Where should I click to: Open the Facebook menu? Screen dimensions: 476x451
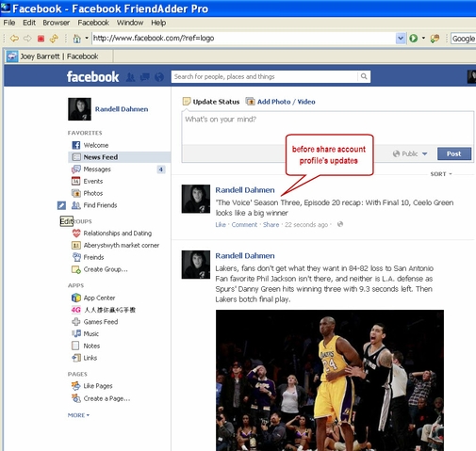click(x=93, y=23)
